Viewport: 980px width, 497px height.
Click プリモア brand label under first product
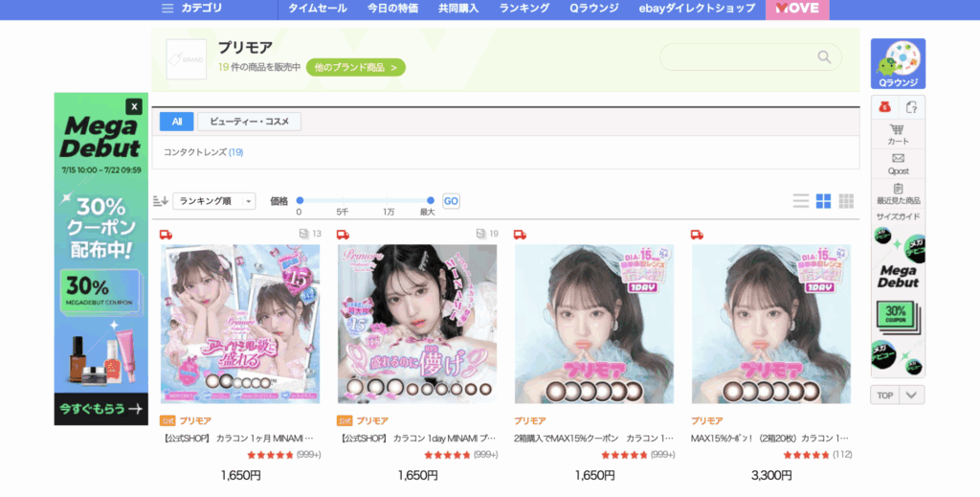coord(196,420)
